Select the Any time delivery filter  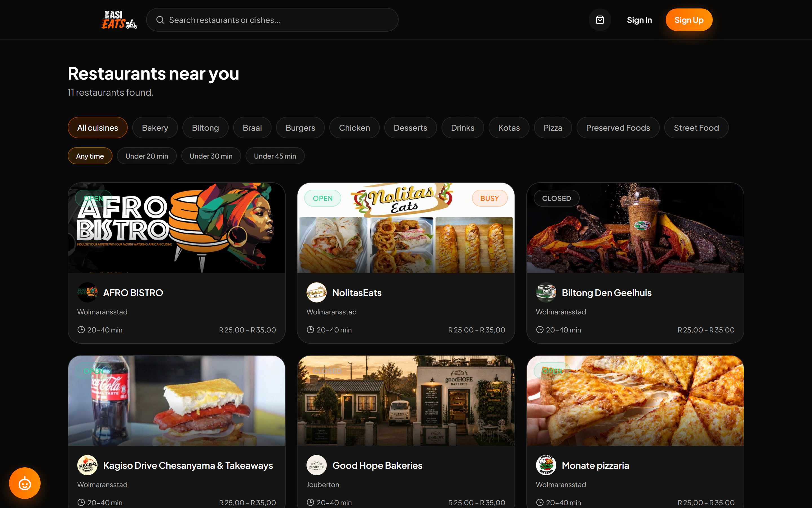(90, 156)
